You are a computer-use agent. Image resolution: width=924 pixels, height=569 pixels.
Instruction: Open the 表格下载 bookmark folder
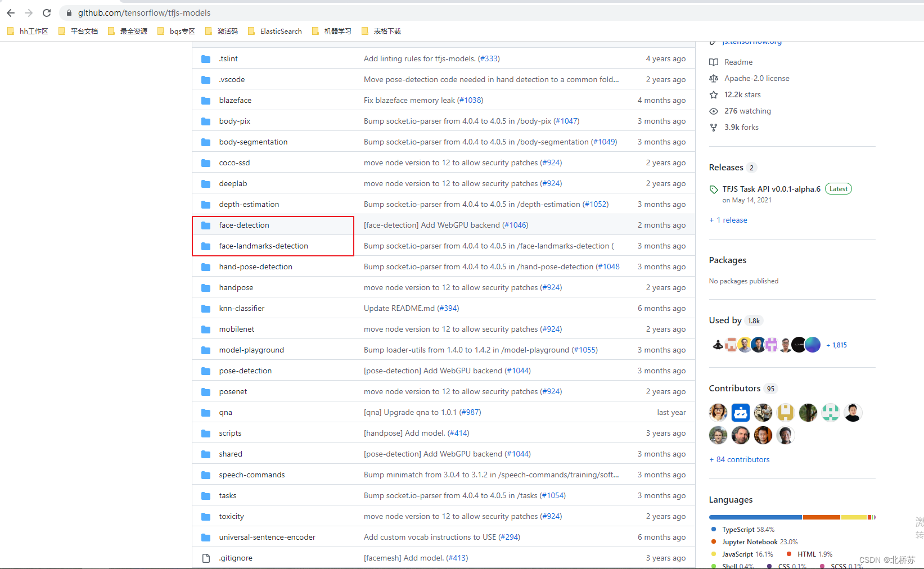381,31
